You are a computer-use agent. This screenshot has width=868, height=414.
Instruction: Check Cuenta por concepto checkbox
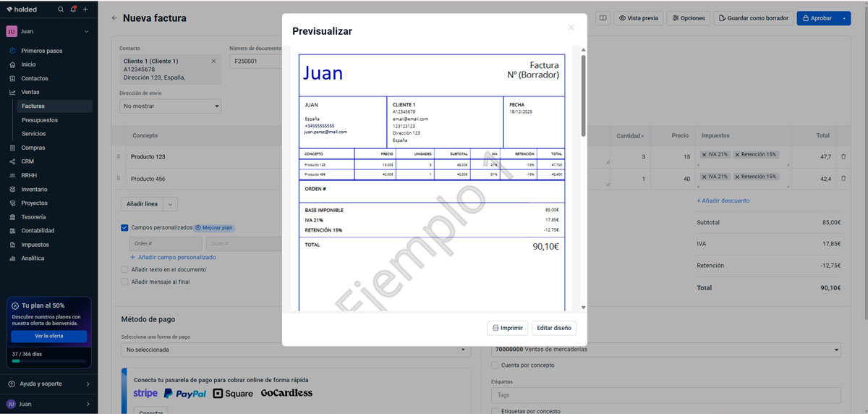495,366
